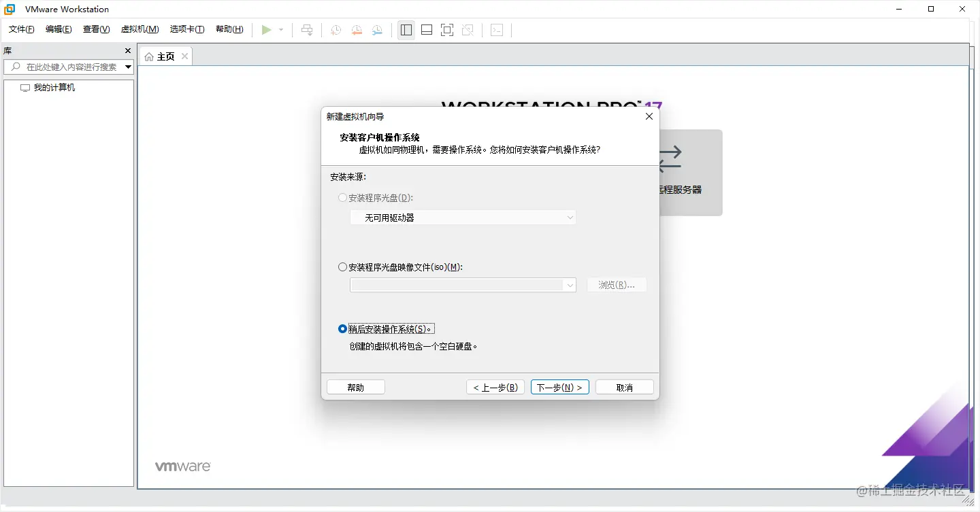Open the snapshot manager
The image size is (980, 512).
pyautogui.click(x=377, y=29)
